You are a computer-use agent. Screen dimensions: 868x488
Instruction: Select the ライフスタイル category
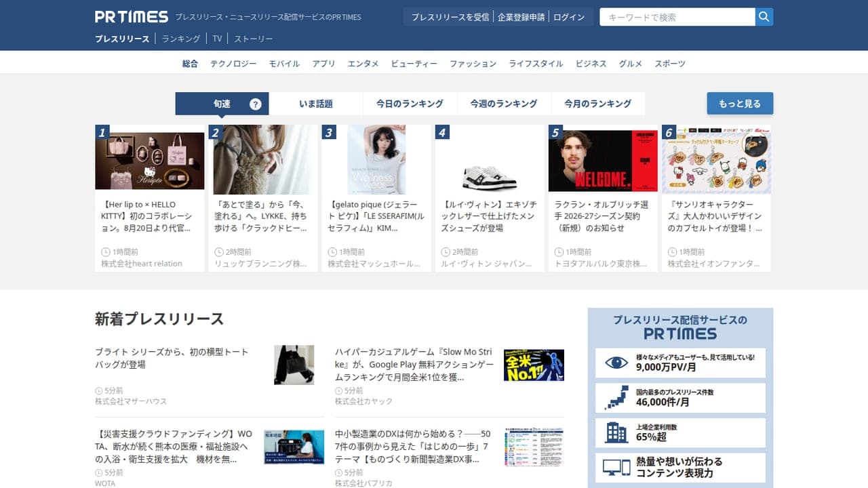(x=536, y=64)
